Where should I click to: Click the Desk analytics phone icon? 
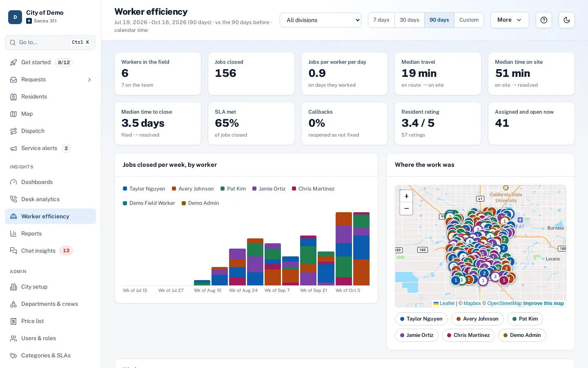13,199
